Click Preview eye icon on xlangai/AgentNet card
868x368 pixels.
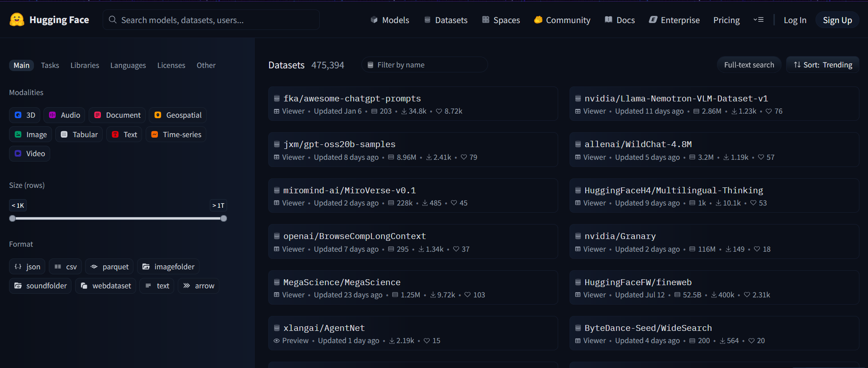(x=276, y=340)
